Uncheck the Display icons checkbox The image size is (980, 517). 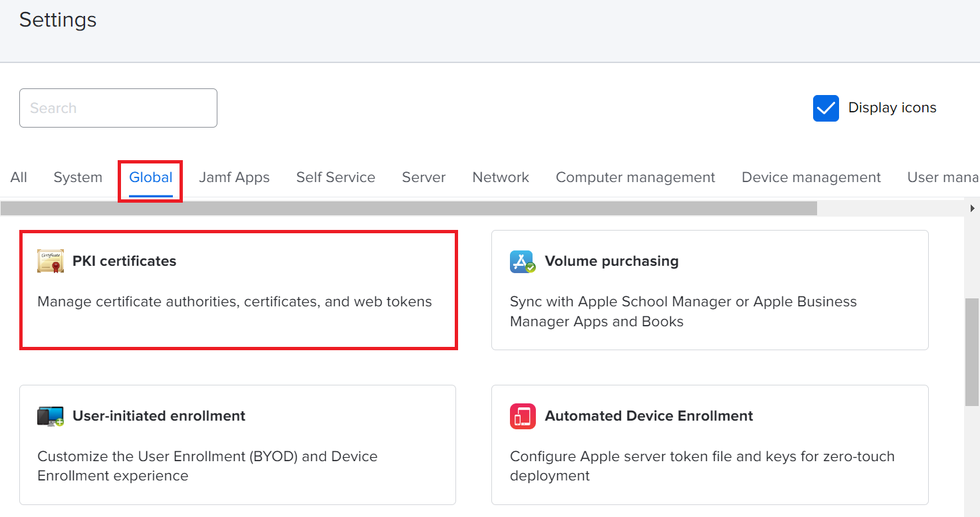tap(826, 108)
